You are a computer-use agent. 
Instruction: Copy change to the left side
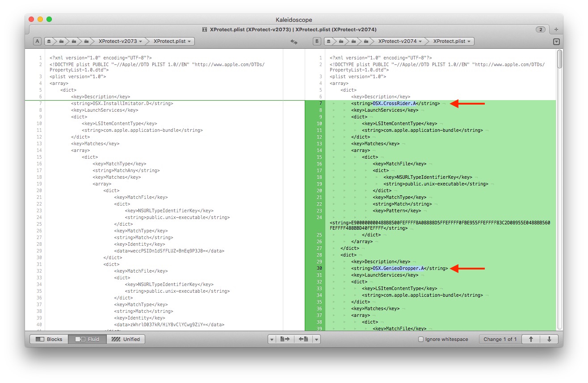[303, 339]
